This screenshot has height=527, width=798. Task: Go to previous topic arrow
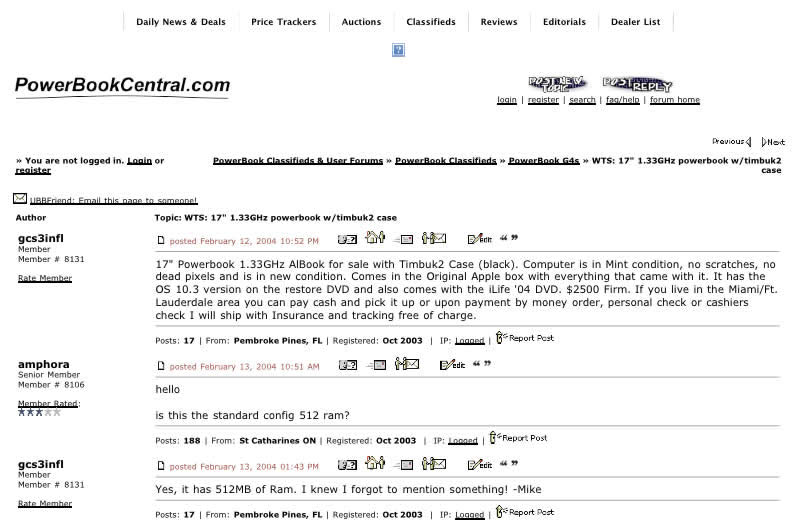pyautogui.click(x=731, y=142)
